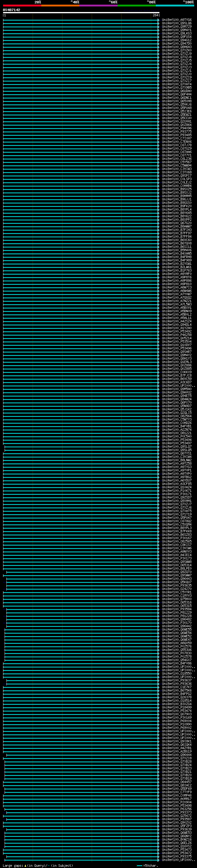The image size is (197, 868).
Task: Click the query end position 264
Action: tap(155, 15)
